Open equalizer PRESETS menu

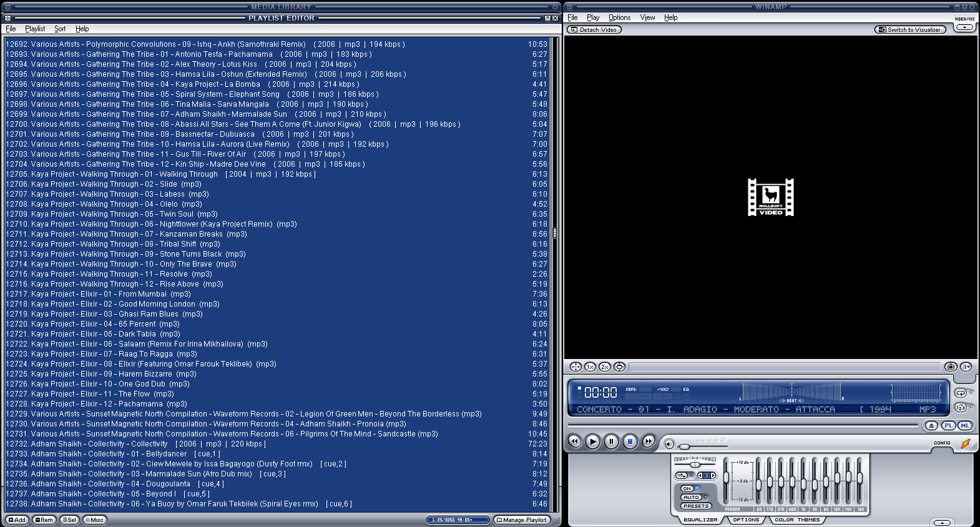click(x=696, y=506)
